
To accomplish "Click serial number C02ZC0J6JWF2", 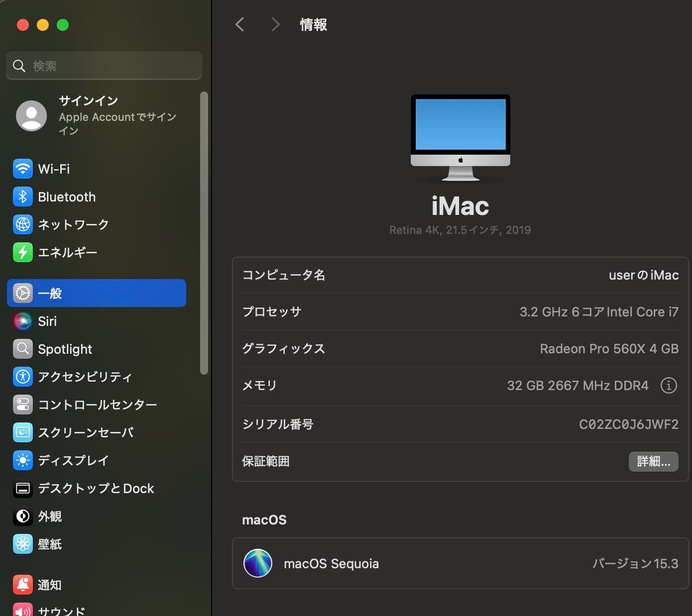I will click(x=629, y=424).
